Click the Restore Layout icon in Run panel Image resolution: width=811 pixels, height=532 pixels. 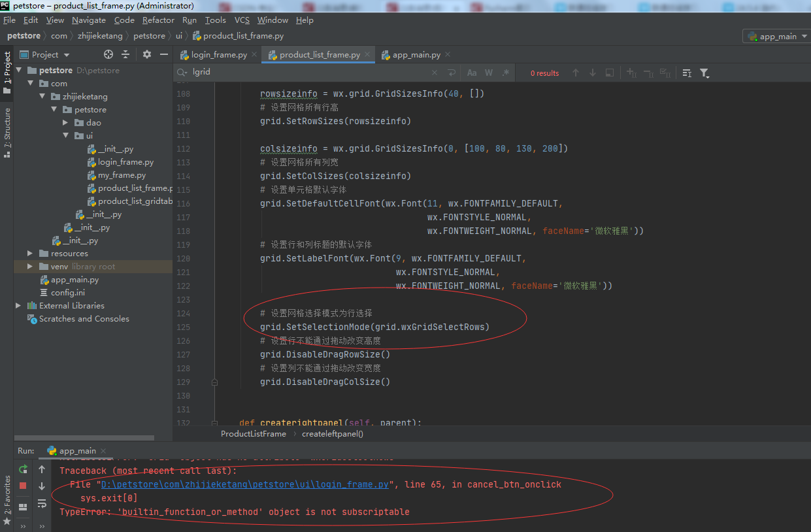pos(23,507)
